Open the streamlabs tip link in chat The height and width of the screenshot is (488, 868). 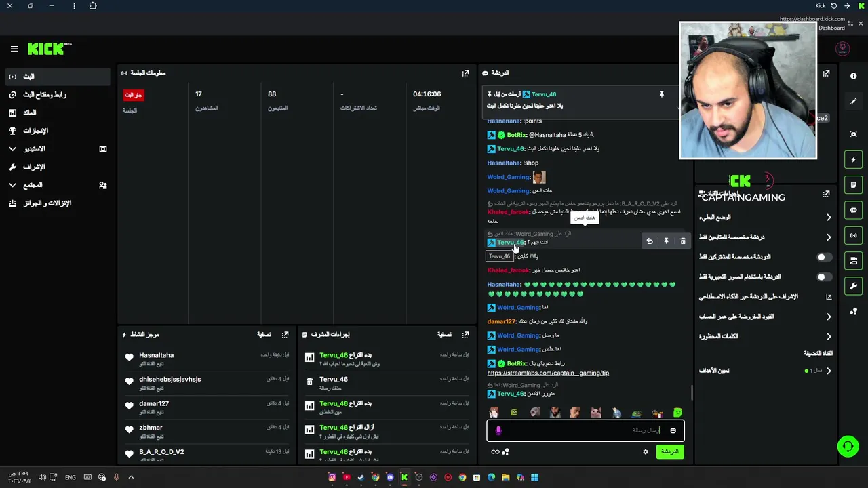pyautogui.click(x=548, y=373)
